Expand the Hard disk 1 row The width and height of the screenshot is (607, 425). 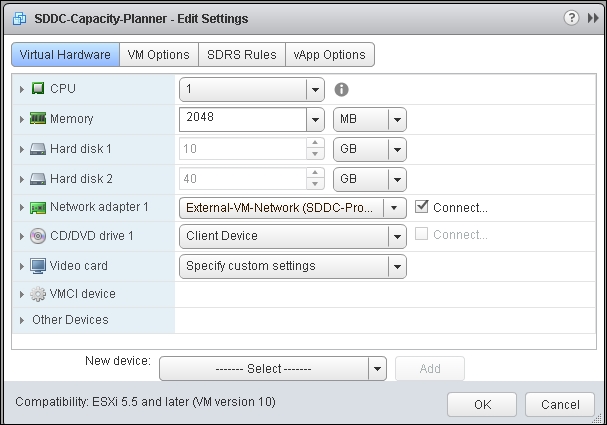pos(22,149)
